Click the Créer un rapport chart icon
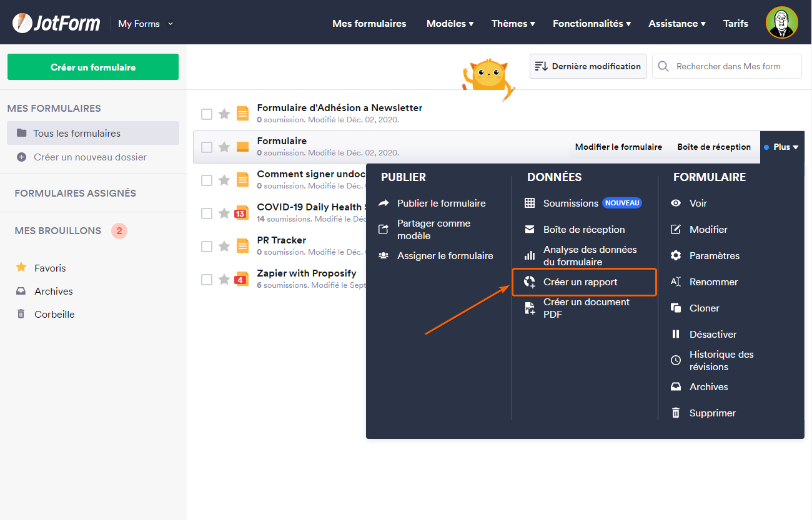The height and width of the screenshot is (520, 812). [x=530, y=282]
